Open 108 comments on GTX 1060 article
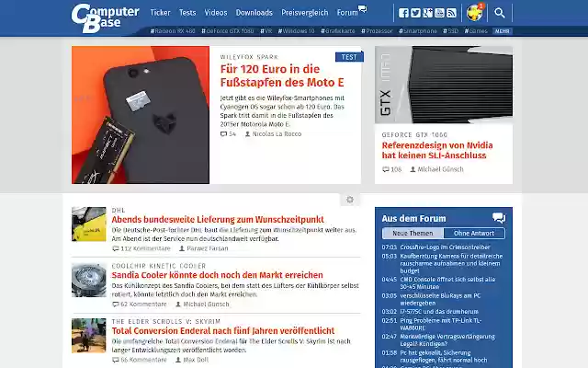This screenshot has width=588, height=368. pyautogui.click(x=392, y=169)
